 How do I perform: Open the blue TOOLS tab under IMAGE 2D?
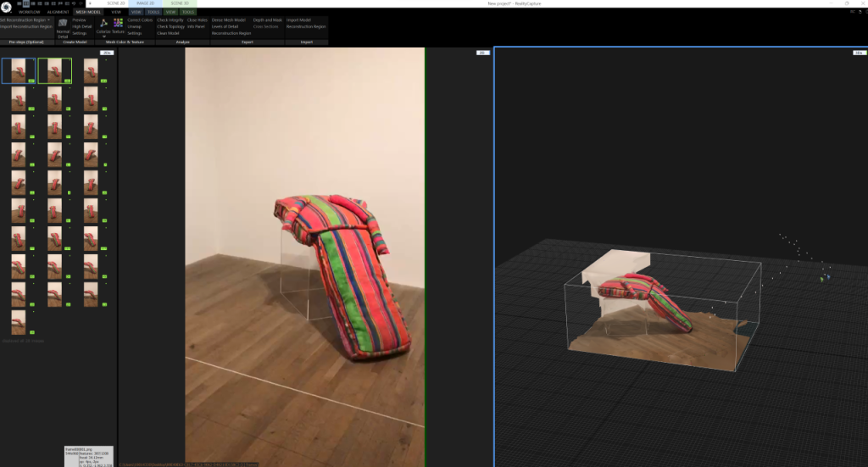click(153, 12)
